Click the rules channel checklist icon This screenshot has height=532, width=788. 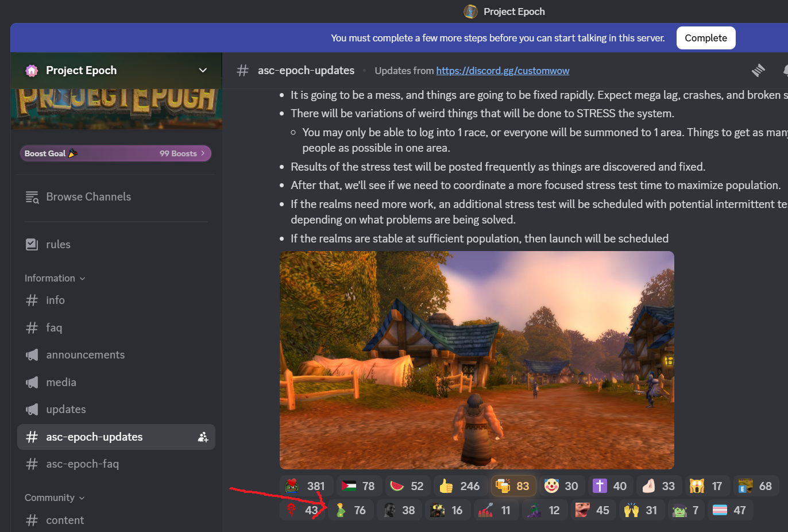point(32,244)
